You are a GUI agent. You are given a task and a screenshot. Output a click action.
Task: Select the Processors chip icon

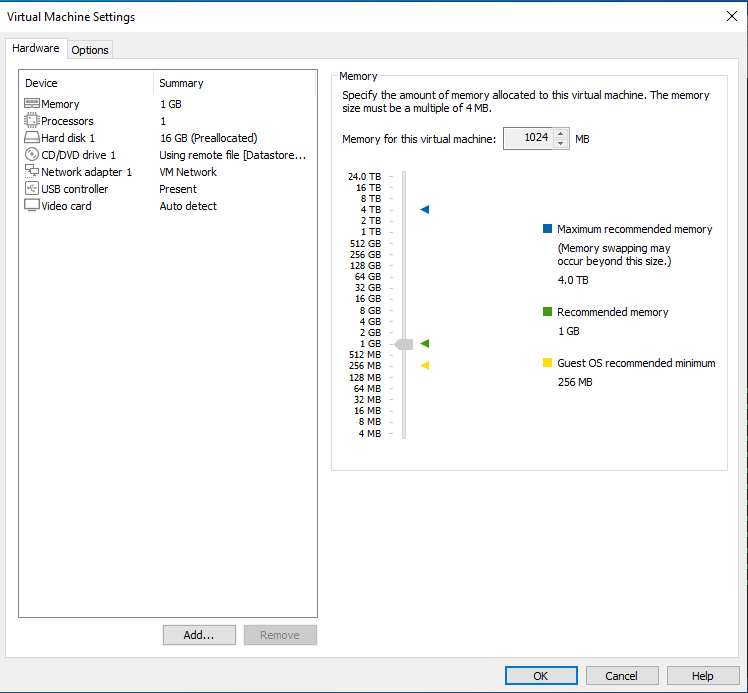[31, 121]
